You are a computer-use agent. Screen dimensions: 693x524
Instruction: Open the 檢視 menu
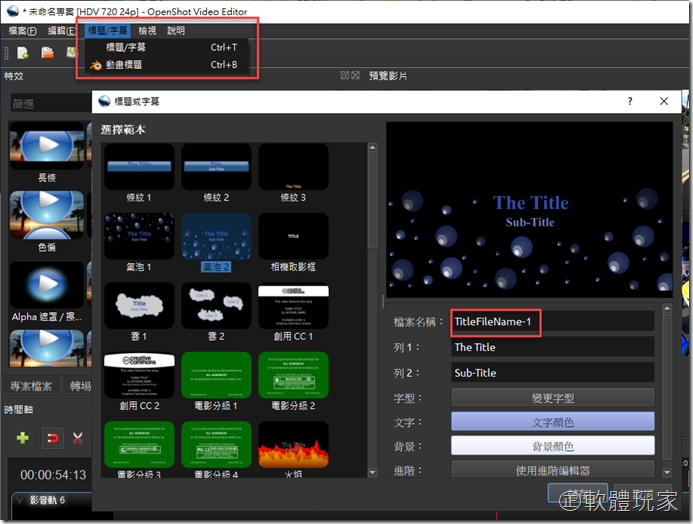[146, 31]
